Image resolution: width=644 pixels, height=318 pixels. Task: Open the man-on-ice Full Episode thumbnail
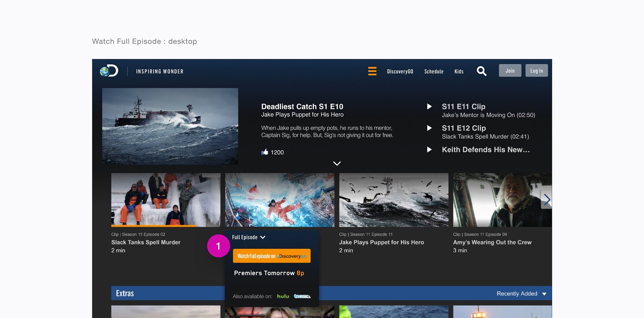click(x=280, y=200)
